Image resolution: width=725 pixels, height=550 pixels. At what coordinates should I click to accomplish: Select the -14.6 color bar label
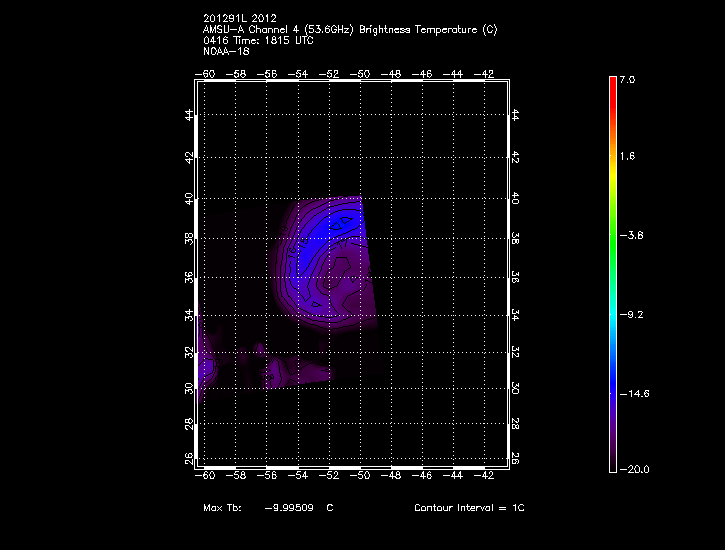tap(632, 393)
